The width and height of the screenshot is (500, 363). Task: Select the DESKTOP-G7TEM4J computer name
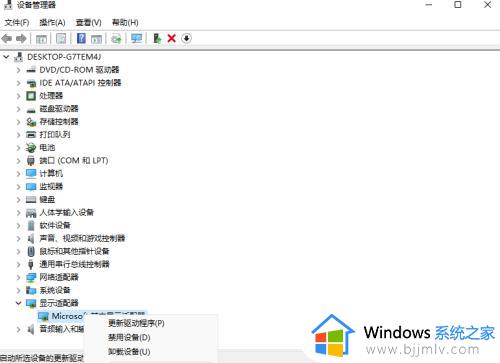pos(64,57)
